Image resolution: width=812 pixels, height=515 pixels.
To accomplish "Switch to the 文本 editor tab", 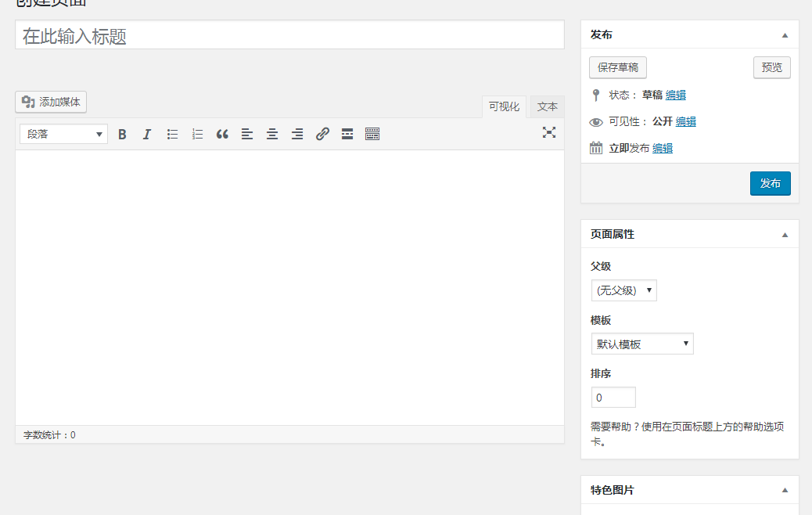I will (x=548, y=106).
